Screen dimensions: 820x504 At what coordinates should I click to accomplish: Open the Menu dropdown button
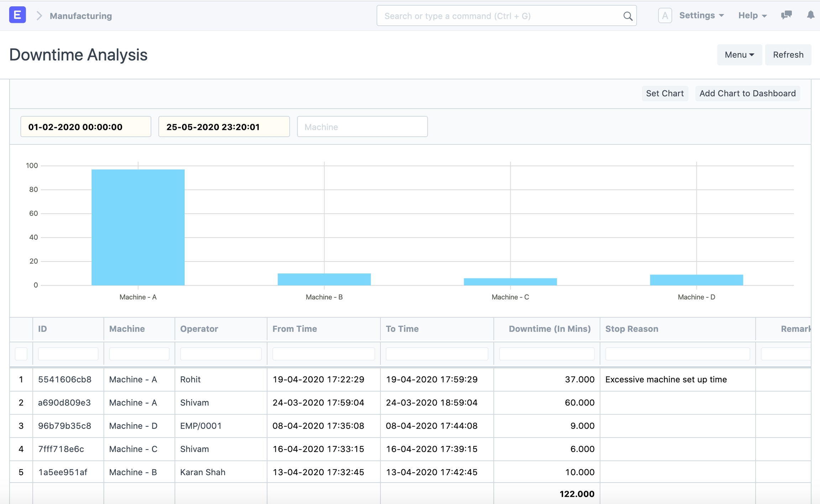click(x=739, y=55)
